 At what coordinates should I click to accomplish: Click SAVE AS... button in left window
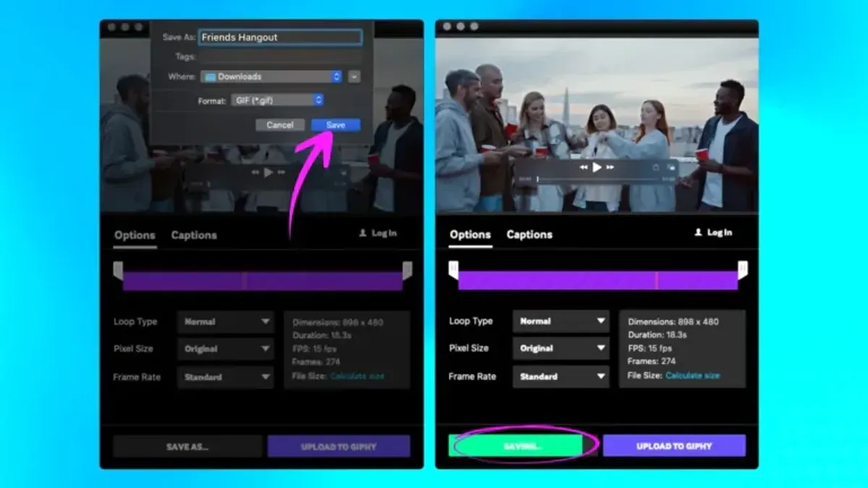point(187,447)
